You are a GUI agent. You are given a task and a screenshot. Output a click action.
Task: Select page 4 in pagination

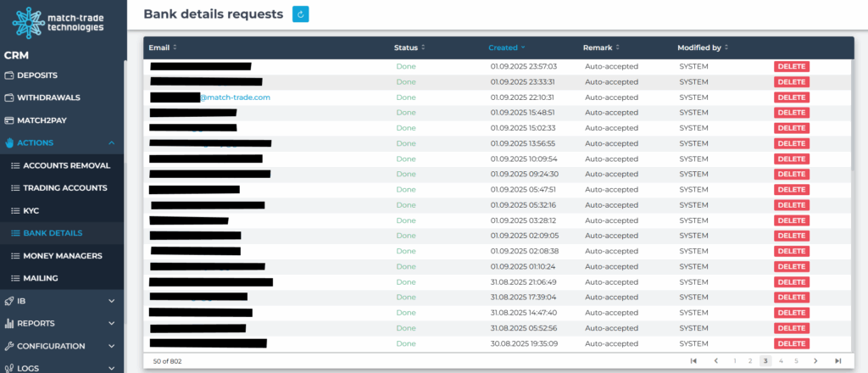[x=780, y=361]
